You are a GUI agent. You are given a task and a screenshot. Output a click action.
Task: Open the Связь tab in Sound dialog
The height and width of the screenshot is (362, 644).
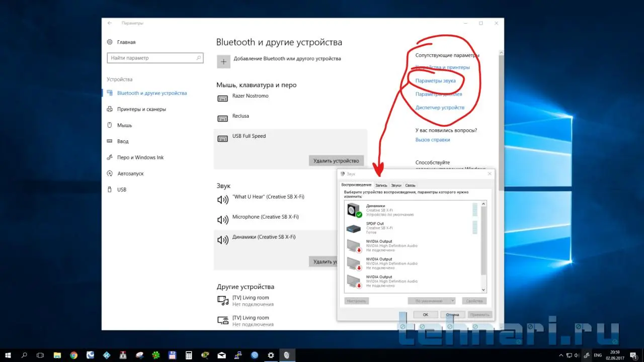coord(411,186)
